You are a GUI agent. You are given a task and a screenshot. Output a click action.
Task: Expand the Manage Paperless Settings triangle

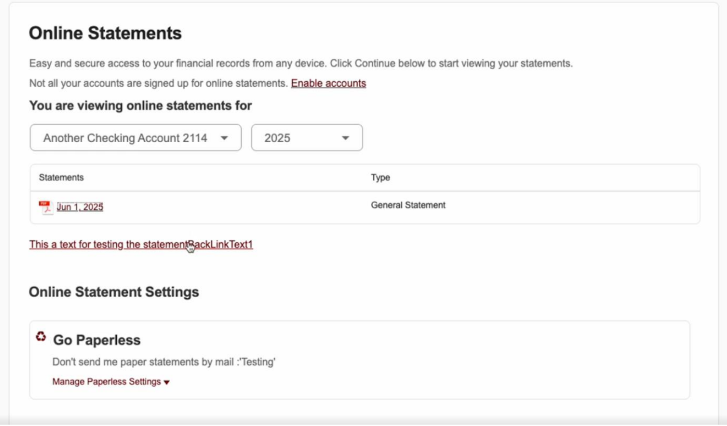[x=167, y=382]
